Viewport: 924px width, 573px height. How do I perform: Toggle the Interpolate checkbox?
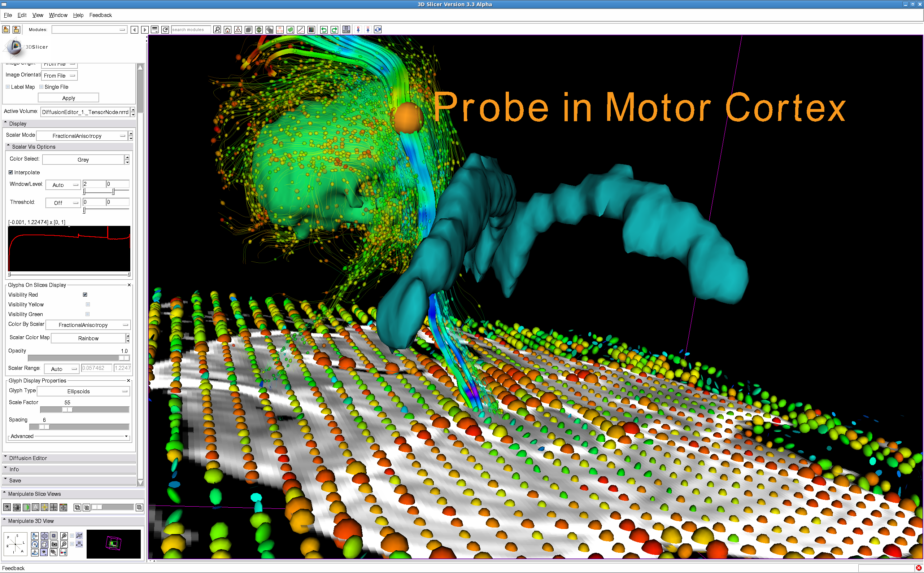[x=10, y=172]
